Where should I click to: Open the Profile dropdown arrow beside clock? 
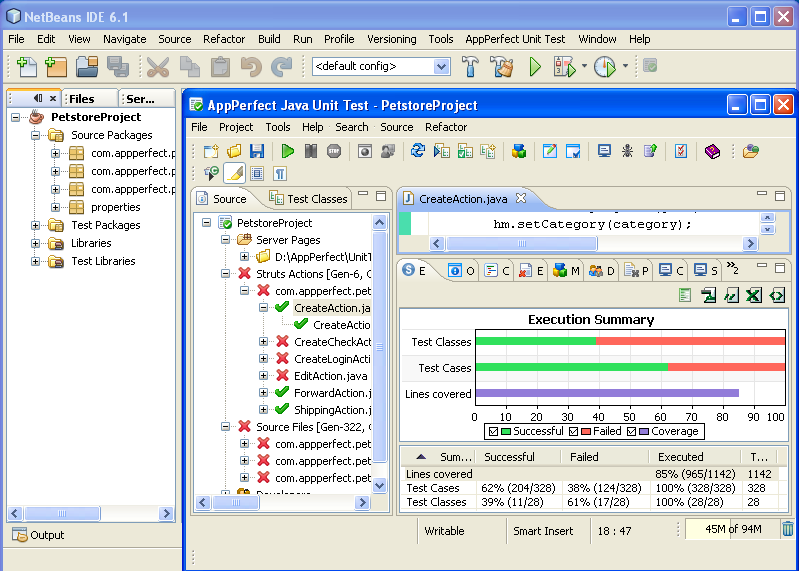click(625, 66)
